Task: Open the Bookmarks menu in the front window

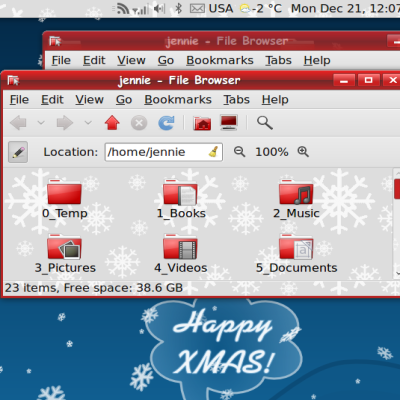Action: (x=178, y=100)
